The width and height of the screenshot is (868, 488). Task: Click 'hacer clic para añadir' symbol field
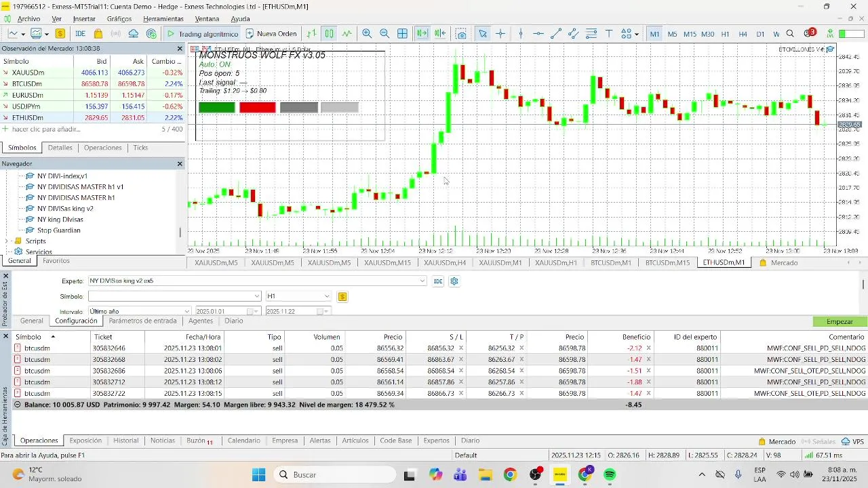click(x=45, y=129)
